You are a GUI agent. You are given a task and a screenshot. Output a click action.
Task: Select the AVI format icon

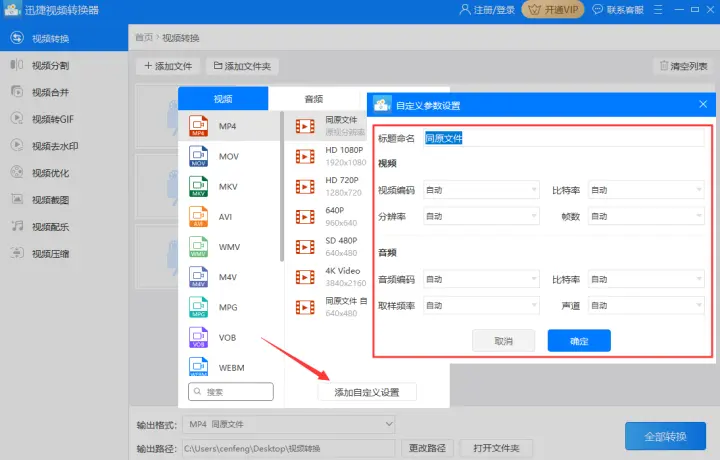pyautogui.click(x=198, y=217)
